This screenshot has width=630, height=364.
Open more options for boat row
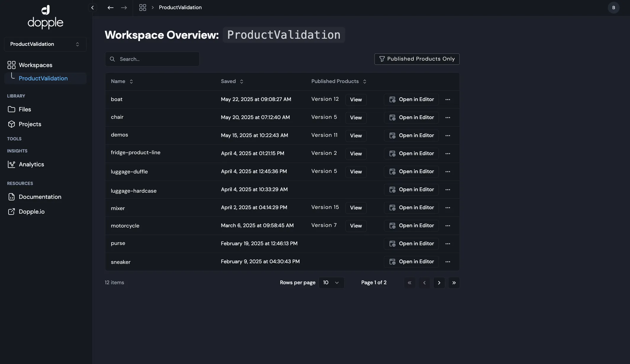(448, 100)
